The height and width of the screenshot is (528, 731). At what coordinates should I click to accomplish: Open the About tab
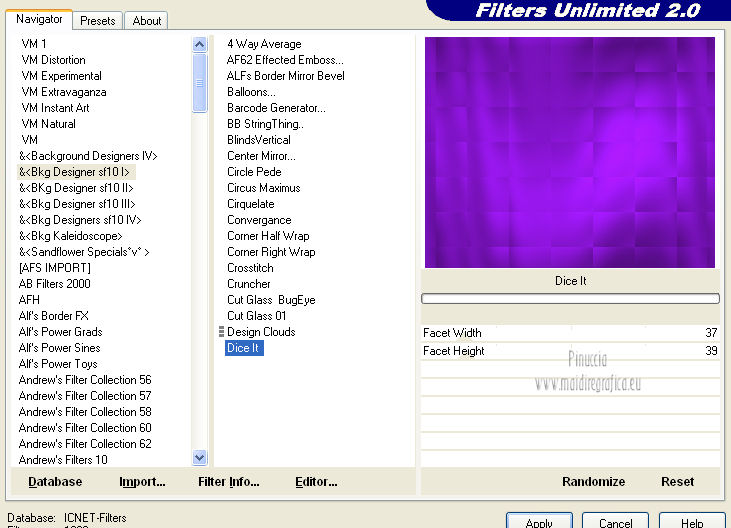pyautogui.click(x=147, y=21)
